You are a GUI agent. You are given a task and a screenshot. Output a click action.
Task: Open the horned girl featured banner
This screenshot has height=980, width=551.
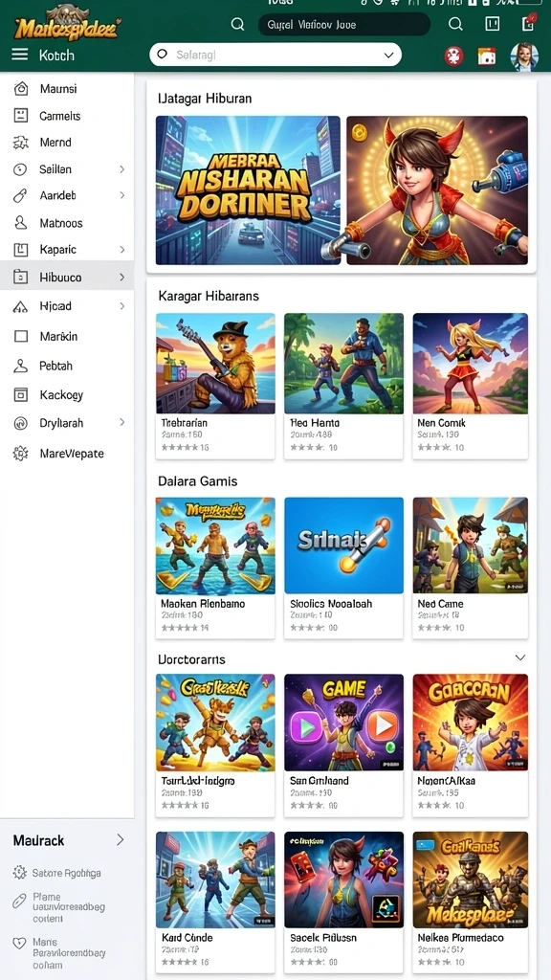click(437, 190)
